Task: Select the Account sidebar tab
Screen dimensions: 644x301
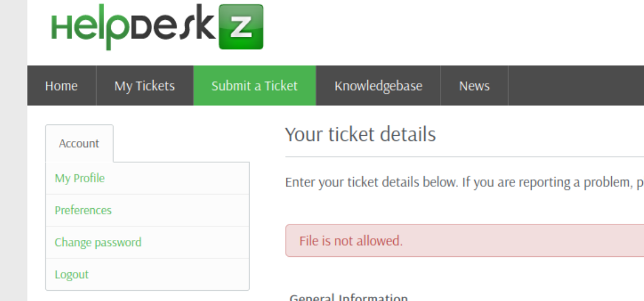Action: point(79,144)
